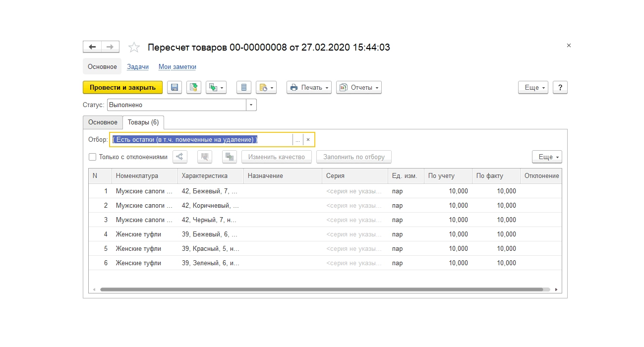Click the back navigation arrow
644x347 pixels.
click(92, 47)
